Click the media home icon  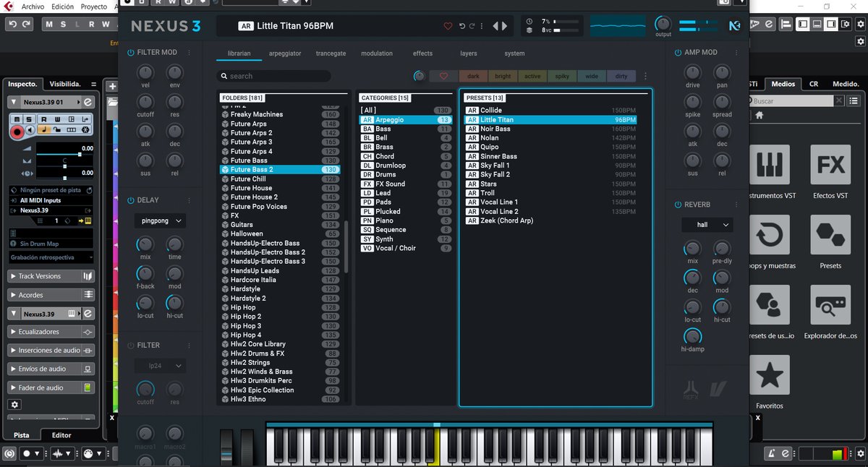pyautogui.click(x=759, y=113)
